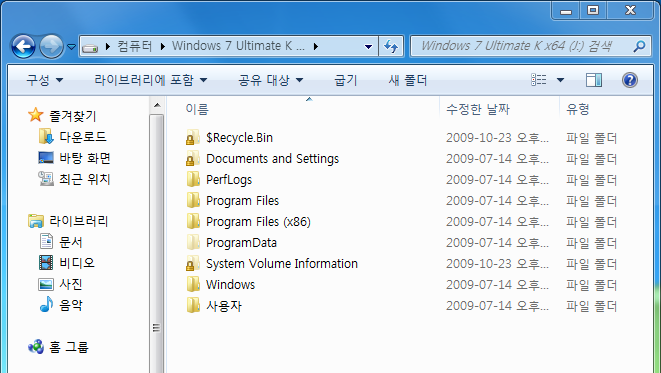Open Help with the question mark icon
Image resolution: width=661 pixels, height=373 pixels.
(x=630, y=80)
